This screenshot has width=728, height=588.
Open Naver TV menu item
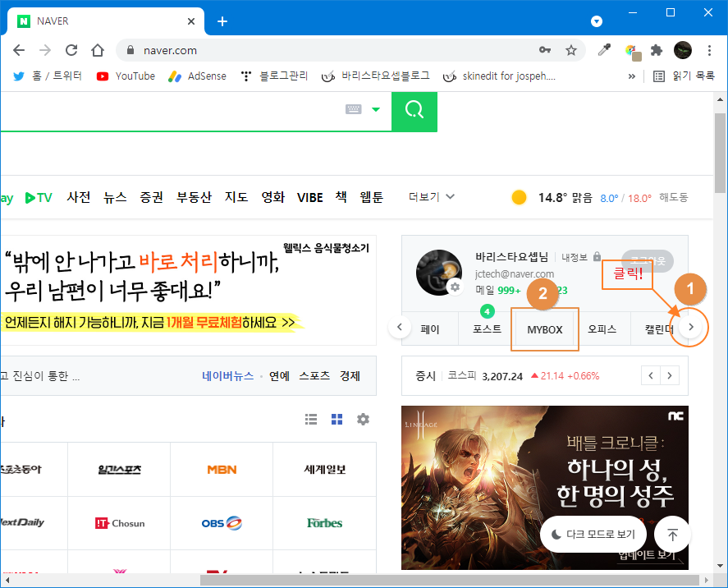pyautogui.click(x=38, y=198)
